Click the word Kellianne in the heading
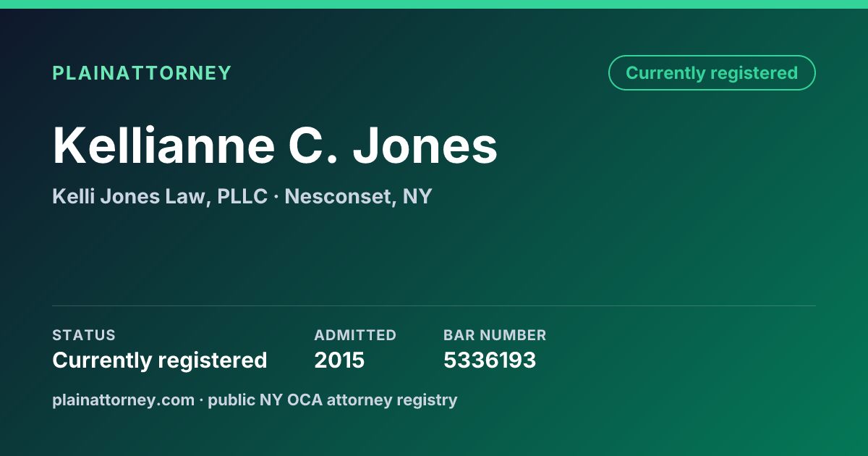This screenshot has width=868, height=456. 163,145
